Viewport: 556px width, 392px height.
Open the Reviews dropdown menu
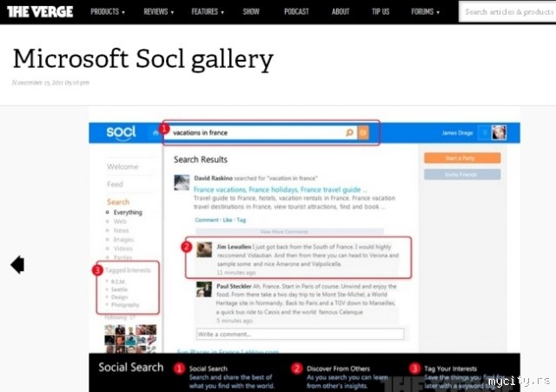pos(158,11)
